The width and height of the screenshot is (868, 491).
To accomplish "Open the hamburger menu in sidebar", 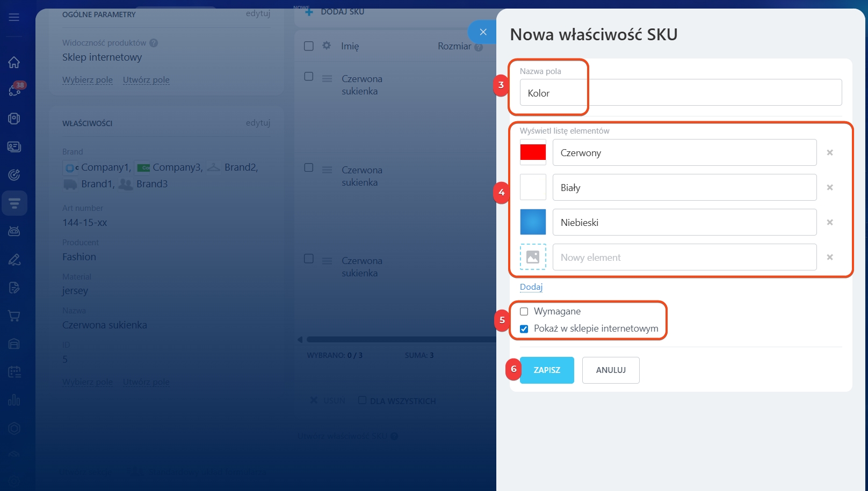I will pos(14,17).
